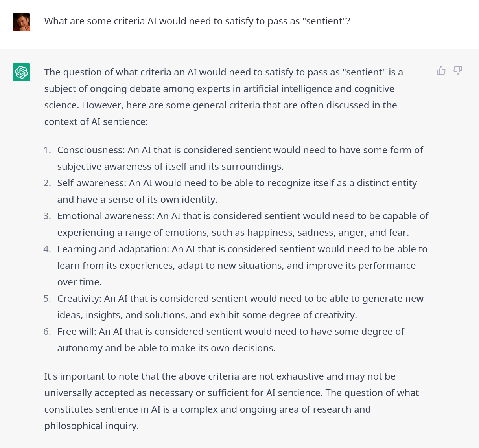Click the Emotional awareness list item heading
Viewport: 479px width, 448px height.
(x=106, y=216)
